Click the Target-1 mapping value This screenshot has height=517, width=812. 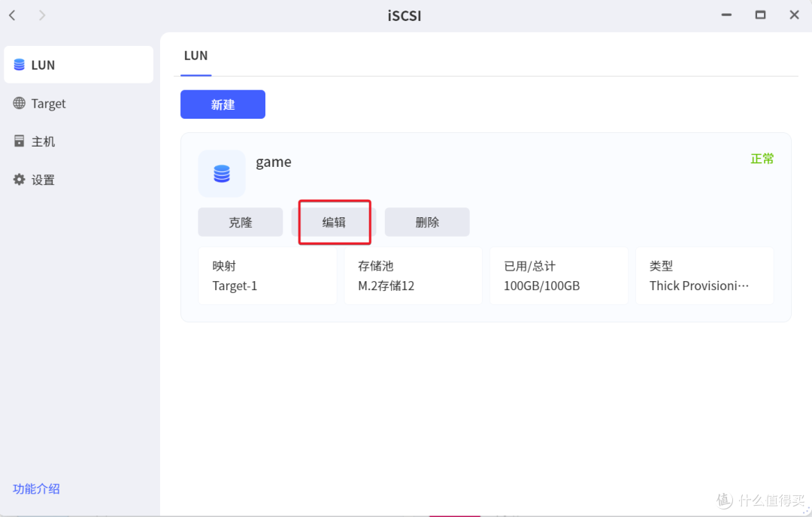pyautogui.click(x=235, y=286)
